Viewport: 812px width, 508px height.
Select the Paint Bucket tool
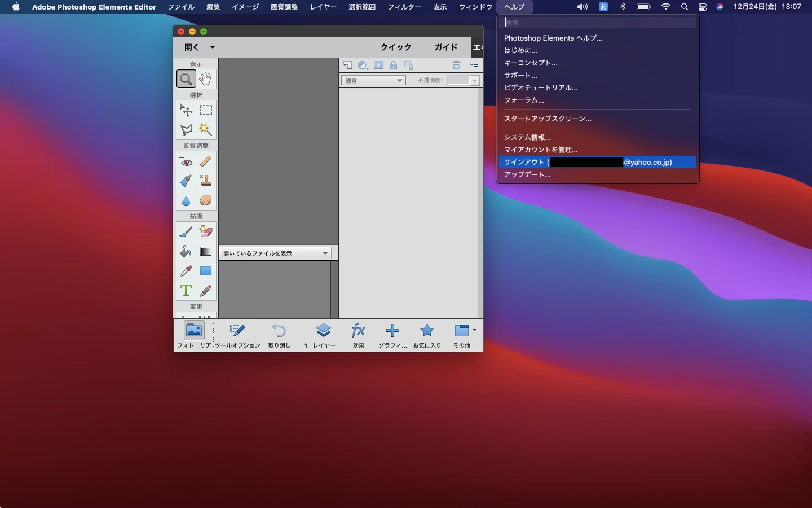coord(186,251)
